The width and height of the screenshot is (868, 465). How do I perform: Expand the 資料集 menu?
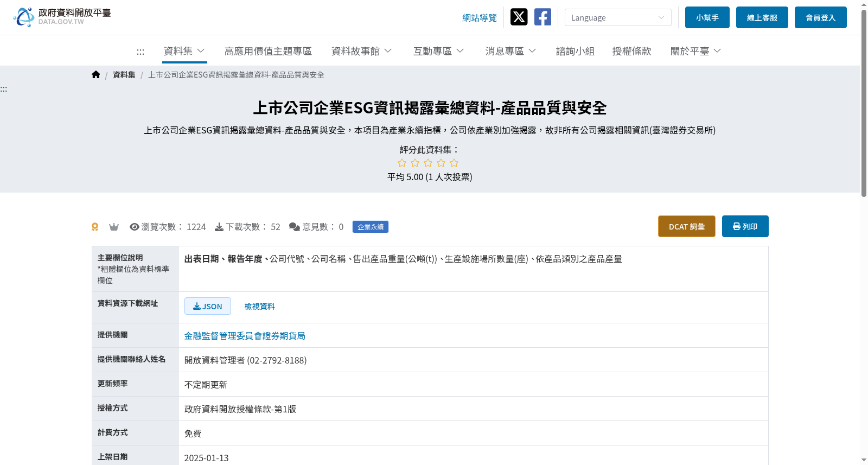[x=184, y=51]
